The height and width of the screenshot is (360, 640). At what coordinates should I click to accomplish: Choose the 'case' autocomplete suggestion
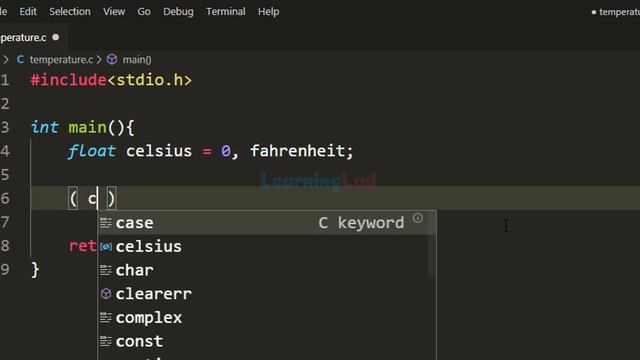(x=267, y=223)
